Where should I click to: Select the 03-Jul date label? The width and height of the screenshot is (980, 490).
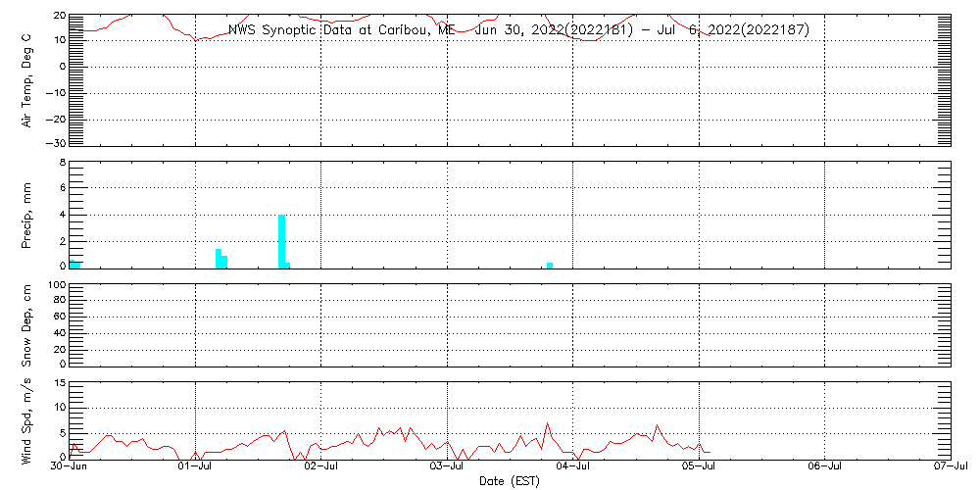[x=448, y=468]
